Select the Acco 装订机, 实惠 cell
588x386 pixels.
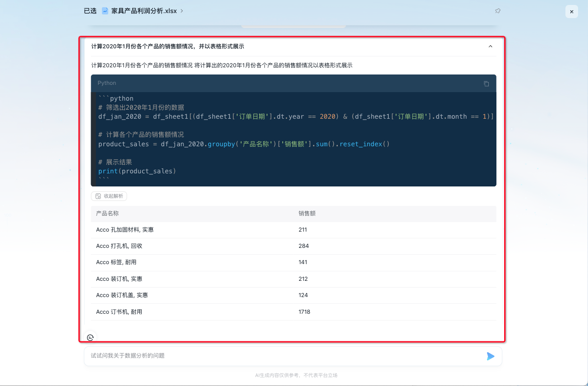click(119, 279)
